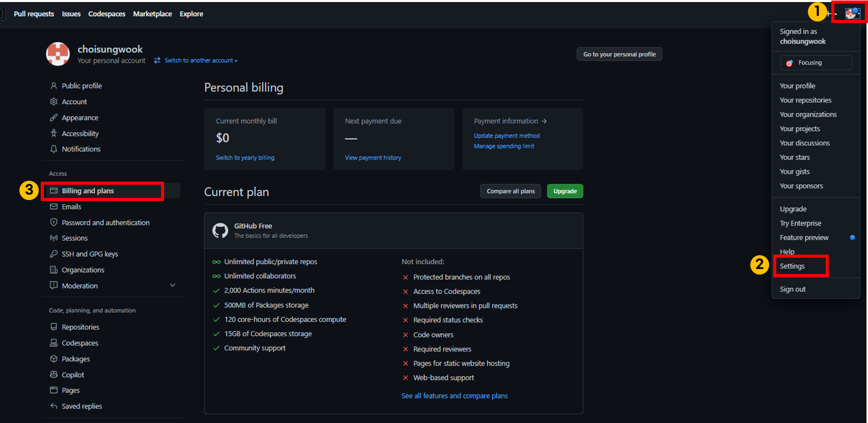Click the SSH and GPG key icon
The height and width of the screenshot is (423, 868).
(x=54, y=254)
